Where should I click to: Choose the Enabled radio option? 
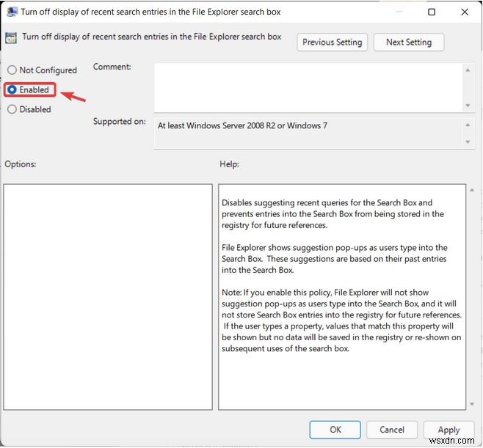coord(12,90)
